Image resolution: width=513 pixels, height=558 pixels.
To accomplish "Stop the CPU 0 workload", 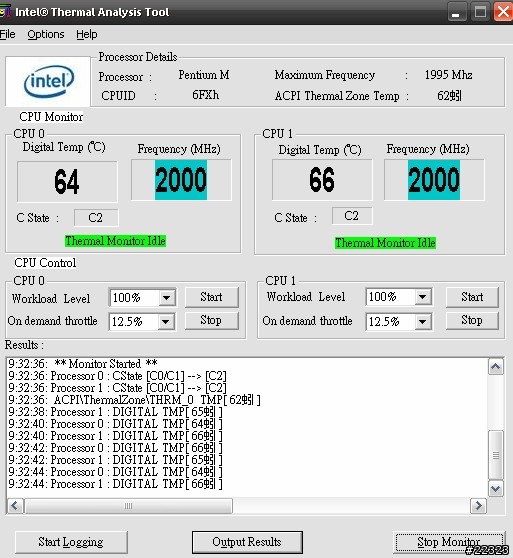I will [211, 320].
